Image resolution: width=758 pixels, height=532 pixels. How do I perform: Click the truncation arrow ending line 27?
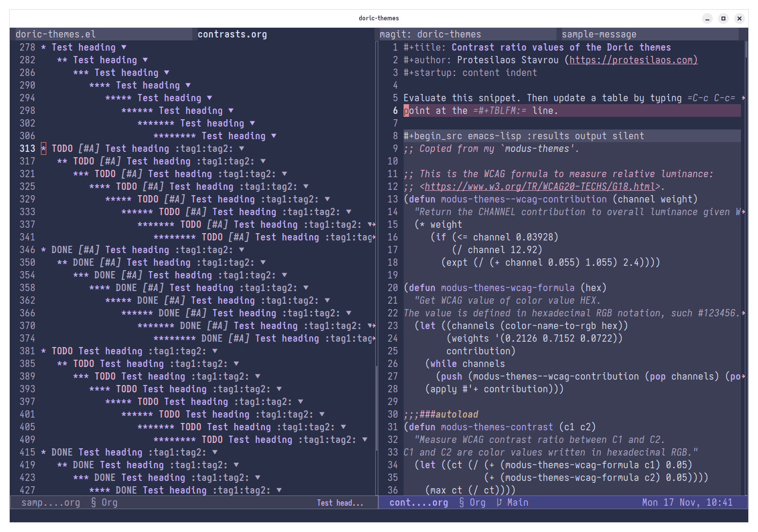[x=743, y=376]
